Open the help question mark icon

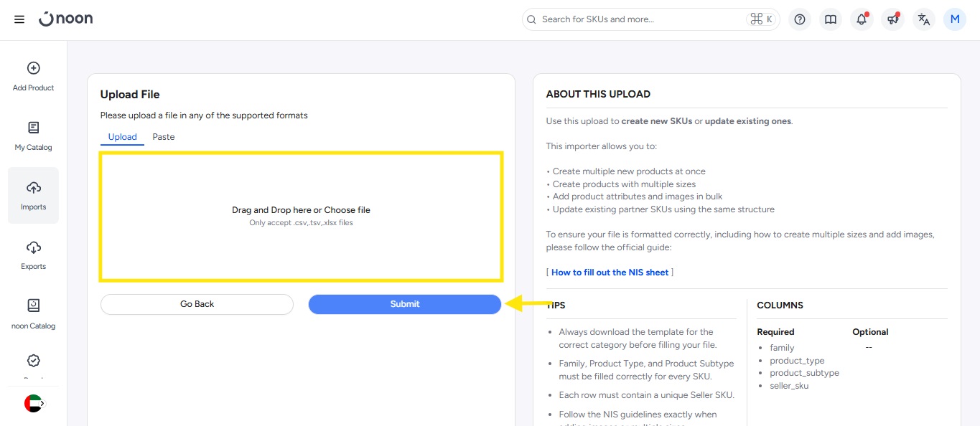(799, 19)
